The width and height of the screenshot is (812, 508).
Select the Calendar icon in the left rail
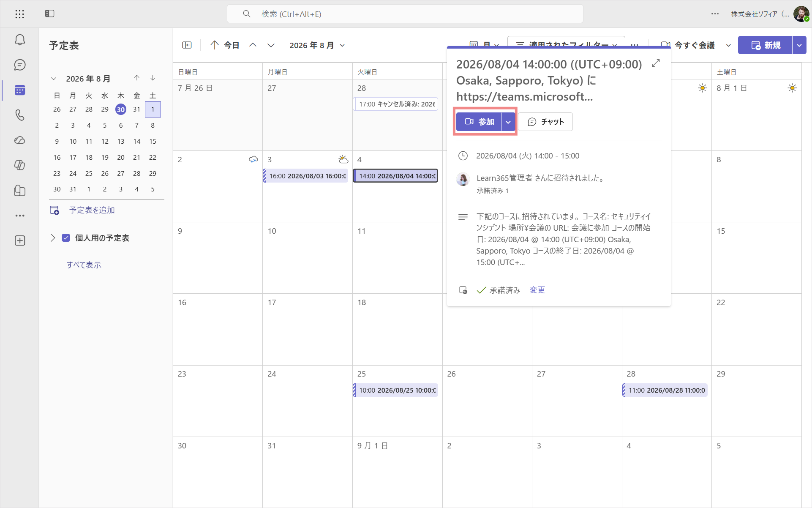20,90
